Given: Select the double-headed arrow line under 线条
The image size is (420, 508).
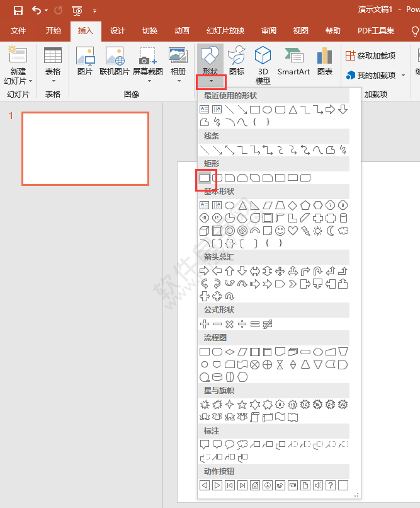Looking at the screenshot, I should pyautogui.click(x=230, y=150).
